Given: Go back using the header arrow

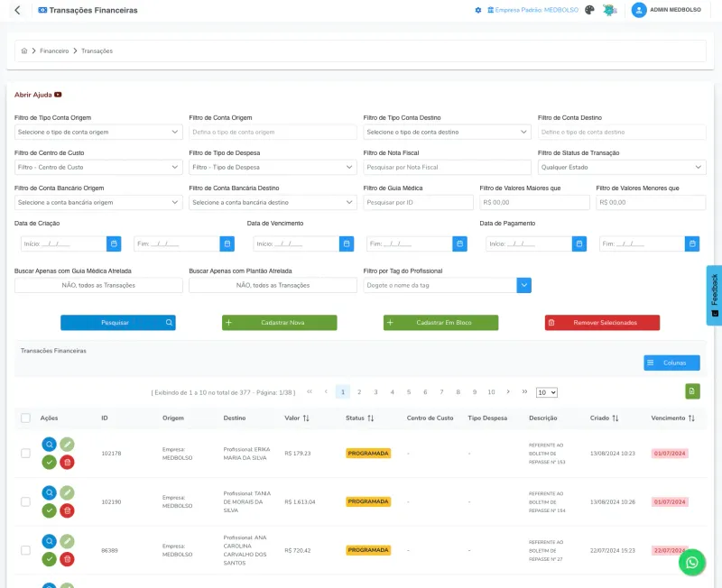Looking at the screenshot, I should tap(17, 10).
